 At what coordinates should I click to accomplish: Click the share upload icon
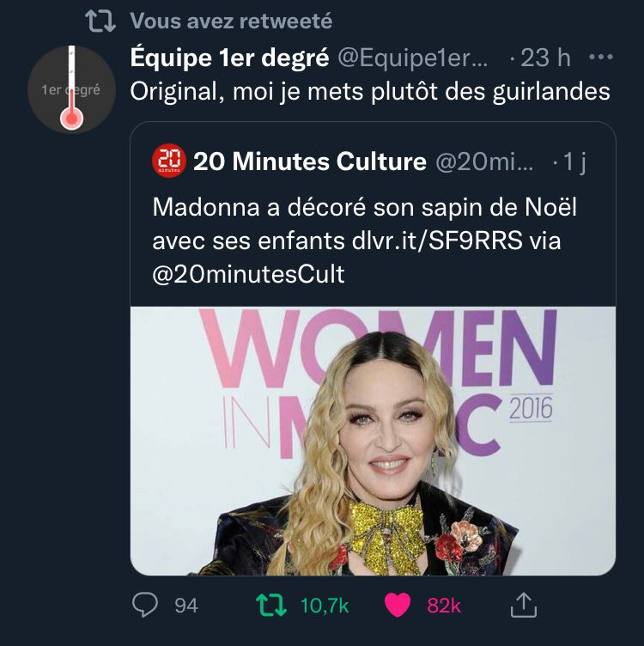click(x=523, y=606)
